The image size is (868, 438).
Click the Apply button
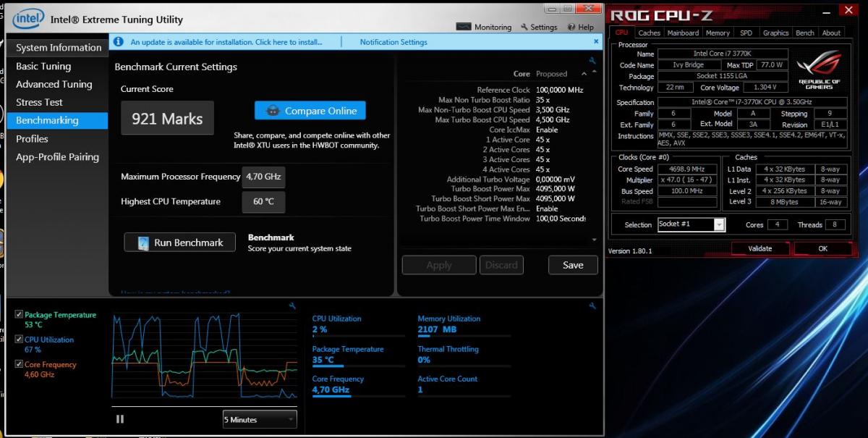439,265
